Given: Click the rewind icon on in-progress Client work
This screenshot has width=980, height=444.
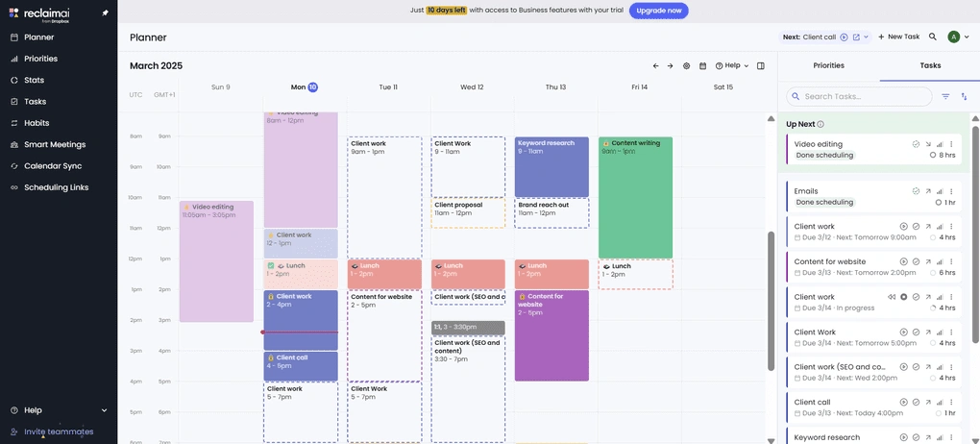Looking at the screenshot, I should tap(892, 296).
